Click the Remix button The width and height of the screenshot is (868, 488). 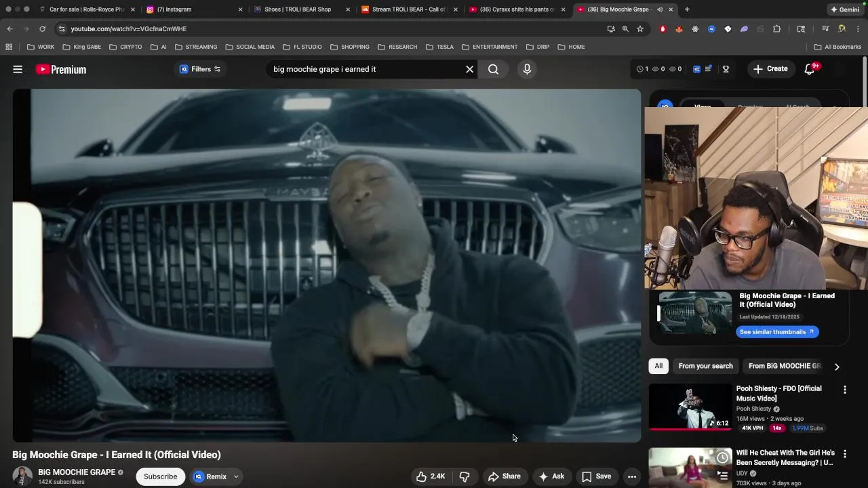click(210, 476)
